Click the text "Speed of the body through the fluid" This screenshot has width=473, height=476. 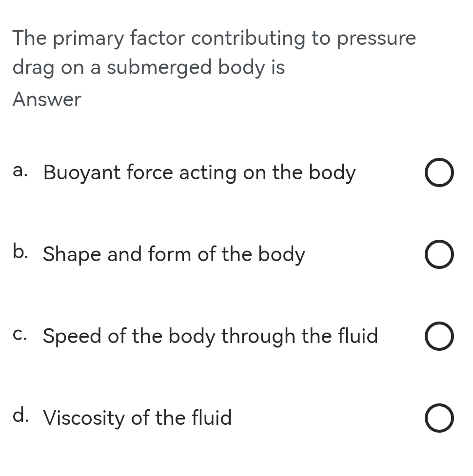point(210,336)
